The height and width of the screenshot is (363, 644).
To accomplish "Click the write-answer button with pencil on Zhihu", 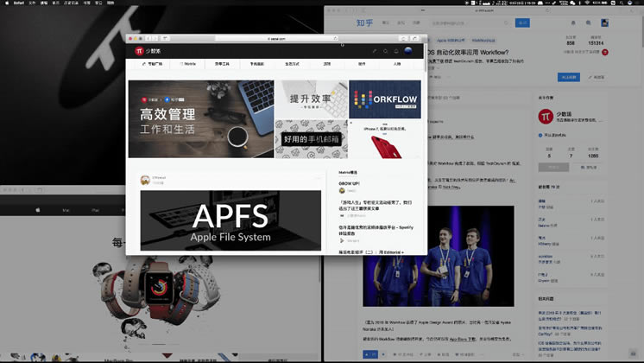I will [x=596, y=77].
